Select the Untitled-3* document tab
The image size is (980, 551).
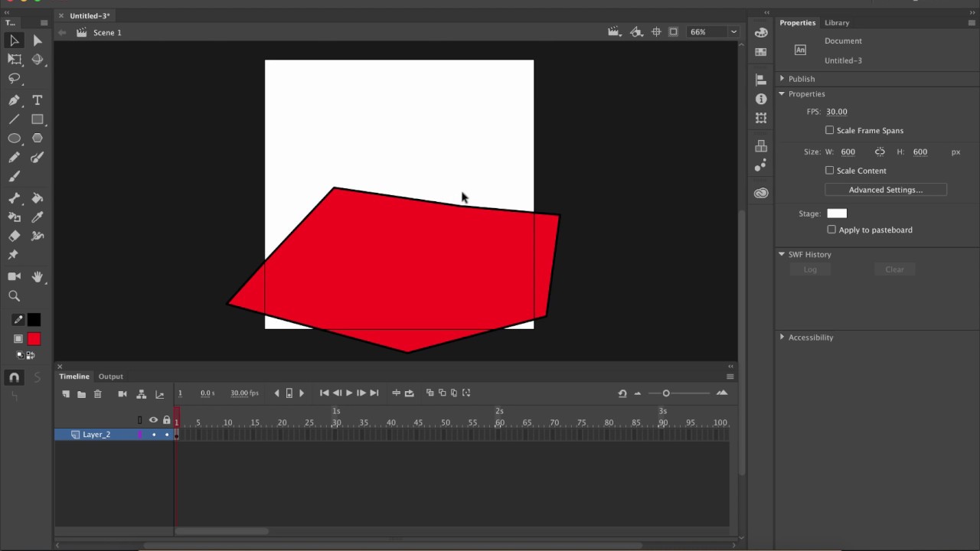(x=90, y=16)
